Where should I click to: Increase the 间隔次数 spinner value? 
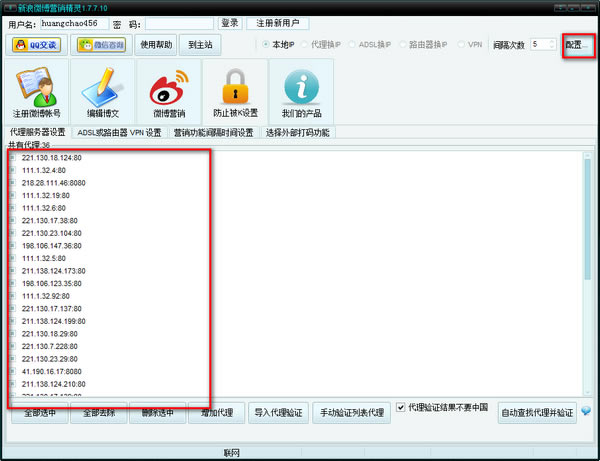551,42
